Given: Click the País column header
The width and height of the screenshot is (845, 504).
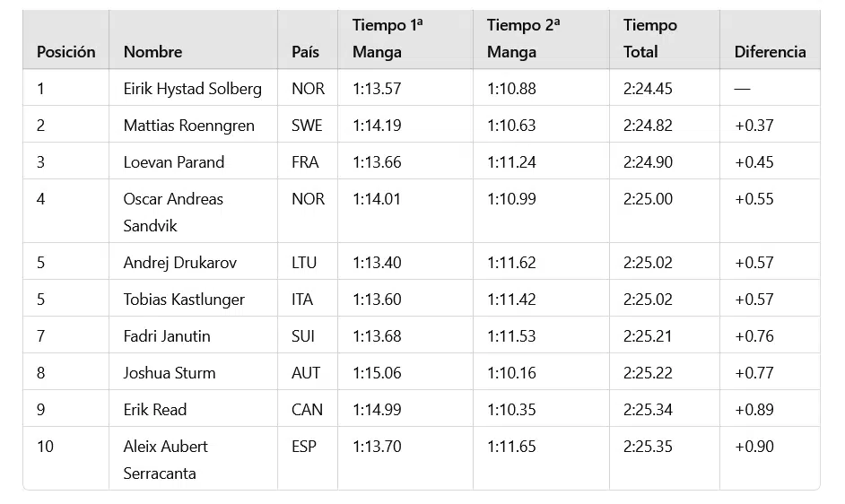Looking at the screenshot, I should 305,52.
